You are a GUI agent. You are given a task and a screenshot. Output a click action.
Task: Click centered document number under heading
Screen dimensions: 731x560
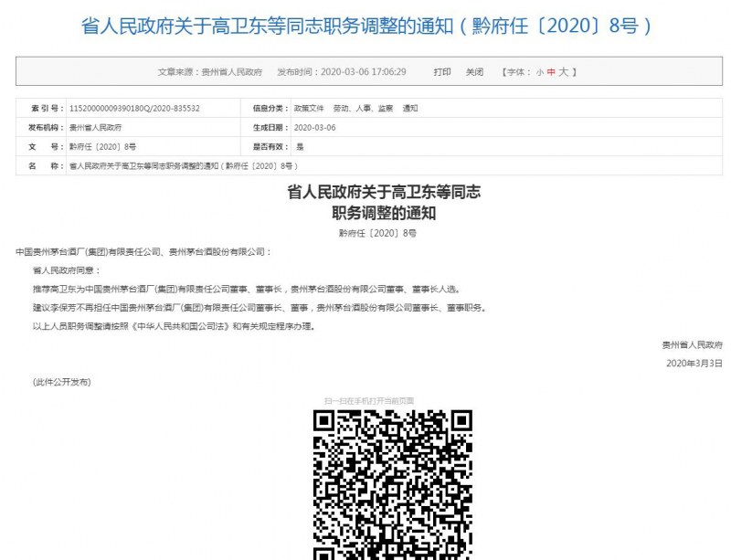click(x=377, y=233)
